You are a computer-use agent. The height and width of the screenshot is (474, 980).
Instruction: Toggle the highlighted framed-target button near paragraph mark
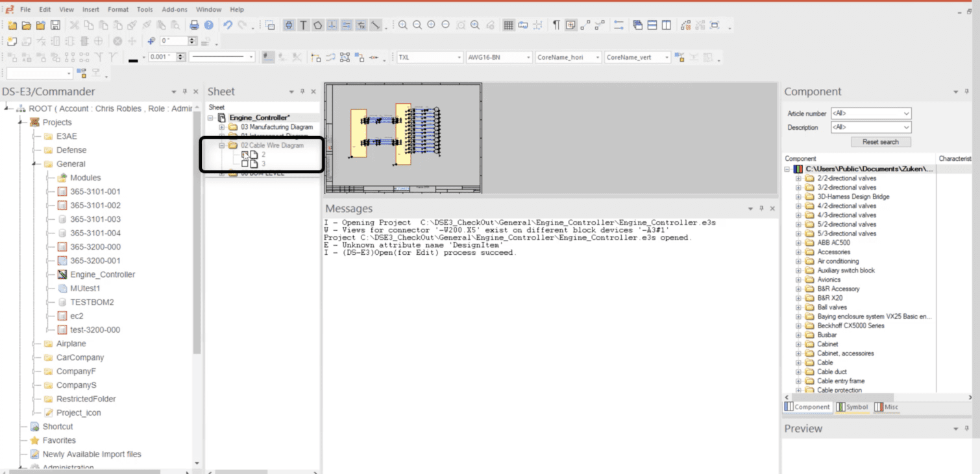click(570, 25)
